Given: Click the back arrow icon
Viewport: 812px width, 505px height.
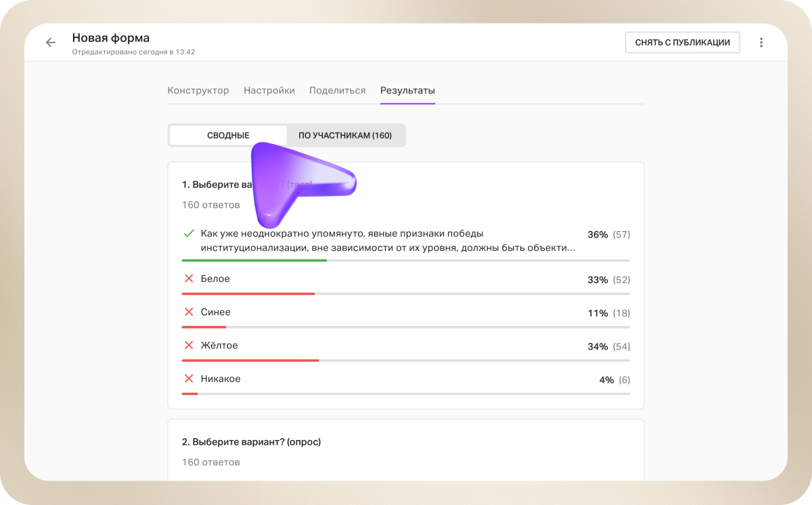Looking at the screenshot, I should tap(51, 43).
